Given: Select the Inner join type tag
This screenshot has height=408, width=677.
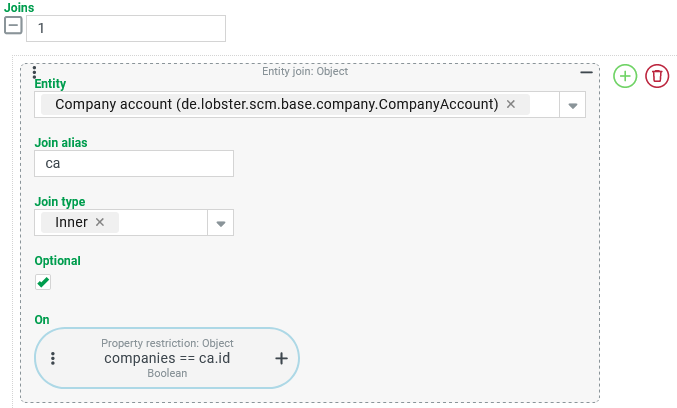Looking at the screenshot, I should [71, 222].
